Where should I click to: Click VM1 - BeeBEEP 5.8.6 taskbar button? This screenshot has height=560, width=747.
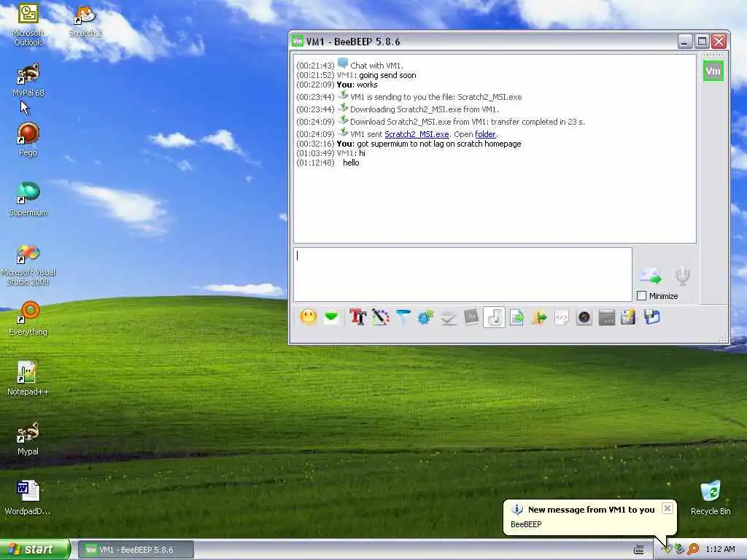pyautogui.click(x=136, y=550)
